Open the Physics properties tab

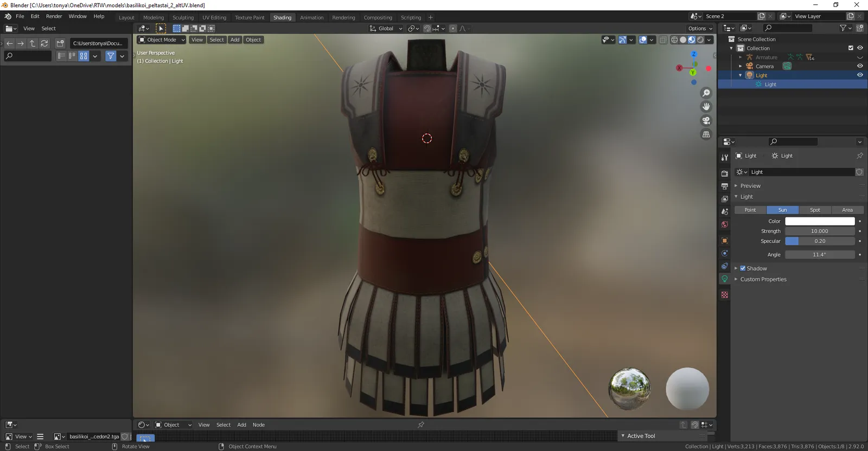click(725, 253)
